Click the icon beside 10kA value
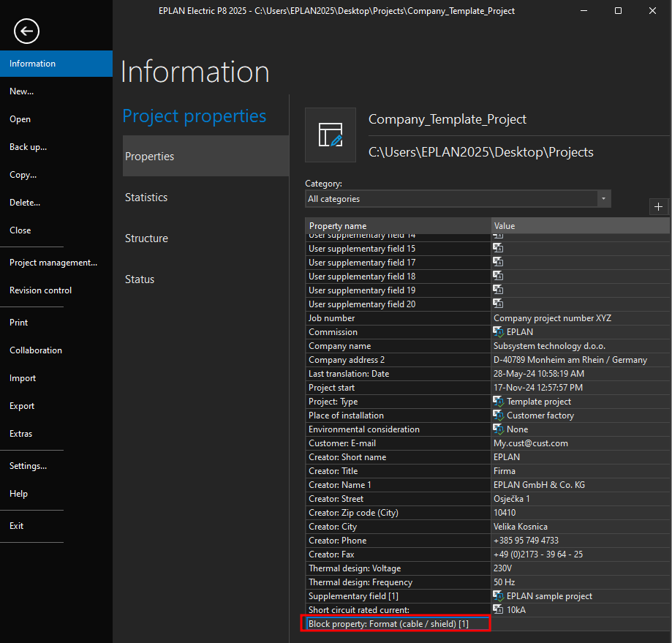Image resolution: width=672 pixels, height=643 pixels. (x=499, y=610)
